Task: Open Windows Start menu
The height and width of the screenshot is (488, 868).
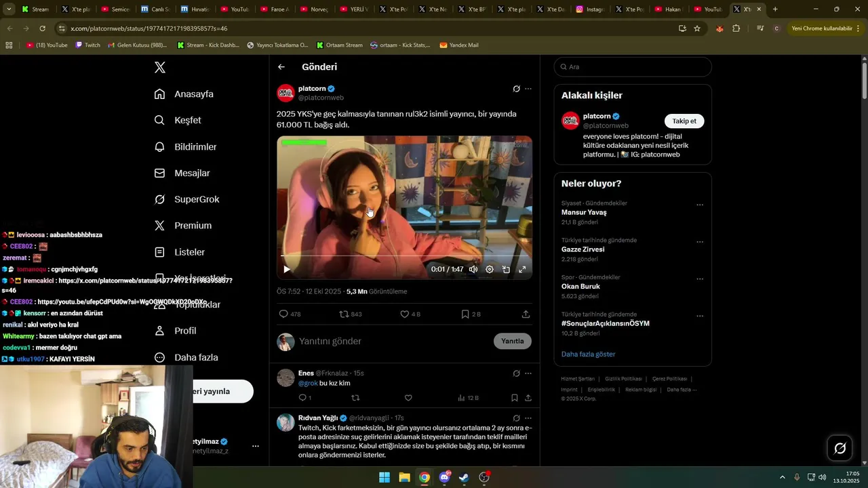Action: point(384,477)
